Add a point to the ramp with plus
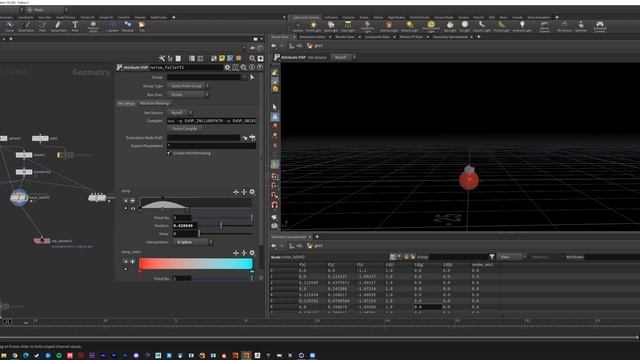Viewport: 640px width, 360px height. pos(133,200)
